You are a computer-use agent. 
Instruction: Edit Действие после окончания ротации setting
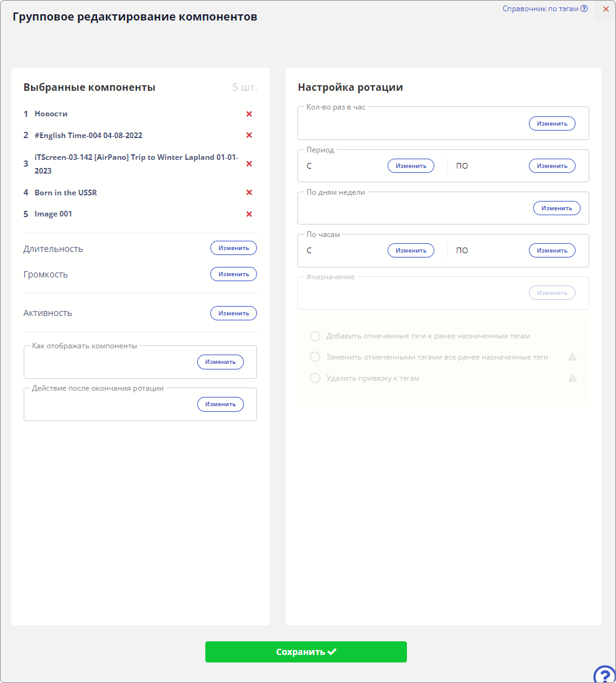(x=220, y=404)
